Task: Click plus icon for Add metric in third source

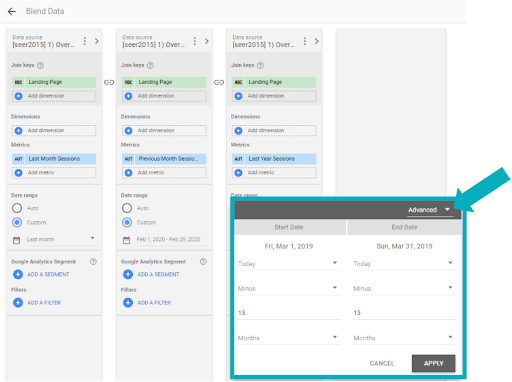Action: [238, 173]
